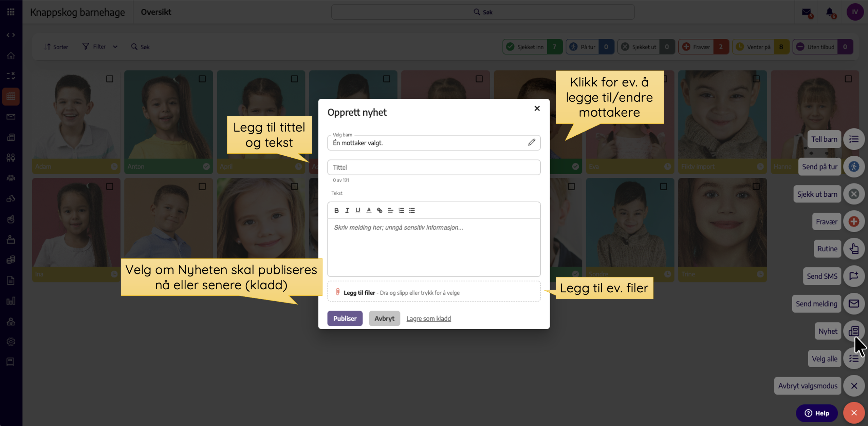868x426 pixels.
Task: Close the Opprett nyhet dialog
Action: 537,109
